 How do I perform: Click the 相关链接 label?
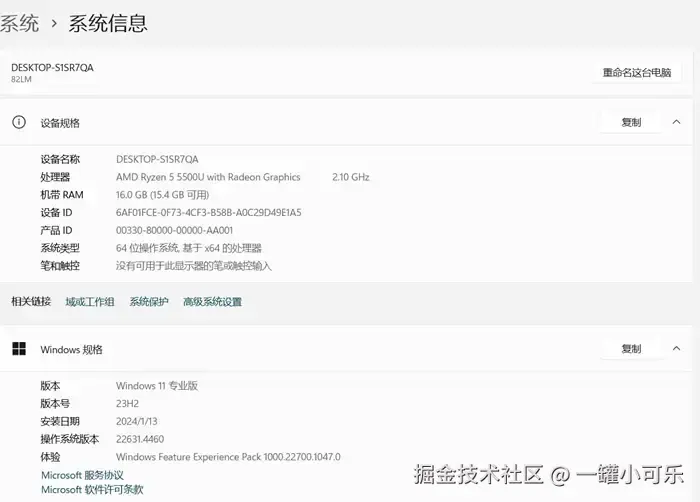(x=31, y=301)
